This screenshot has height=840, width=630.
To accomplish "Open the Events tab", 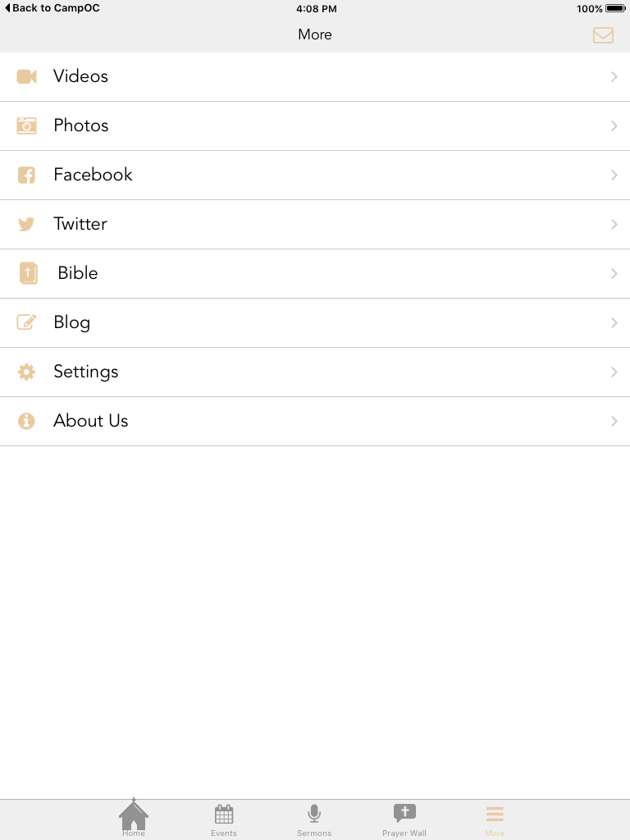I will point(224,818).
